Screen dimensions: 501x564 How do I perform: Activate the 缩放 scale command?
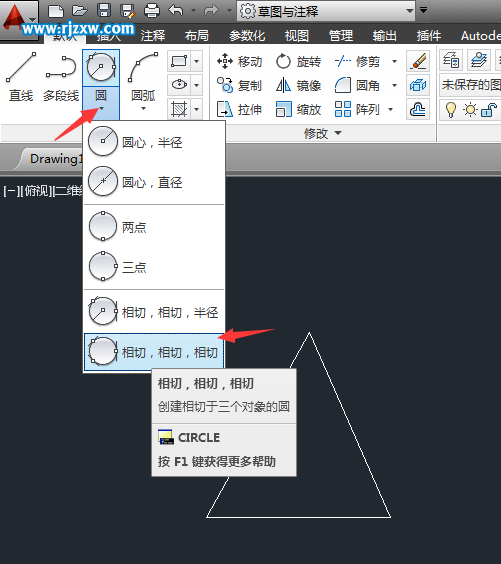click(x=298, y=109)
